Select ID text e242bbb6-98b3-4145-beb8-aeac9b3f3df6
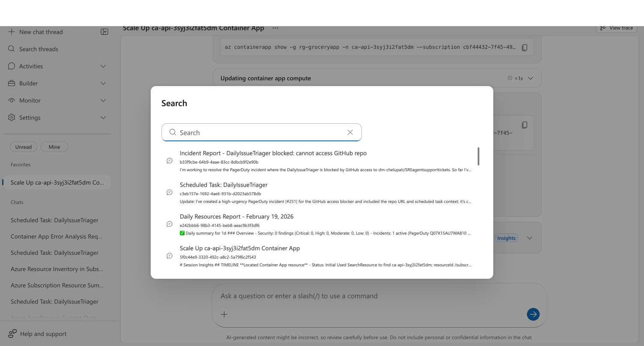This screenshot has width=644, height=346. point(220,226)
